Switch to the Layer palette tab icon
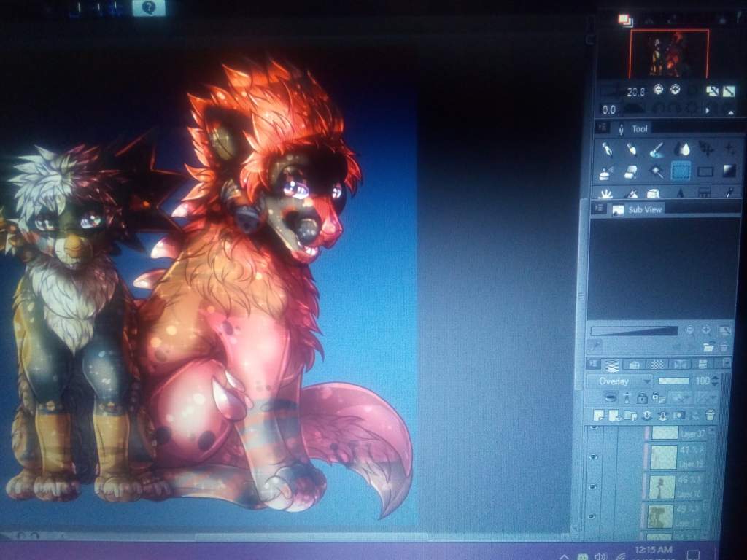The height and width of the screenshot is (560, 747). [x=611, y=365]
